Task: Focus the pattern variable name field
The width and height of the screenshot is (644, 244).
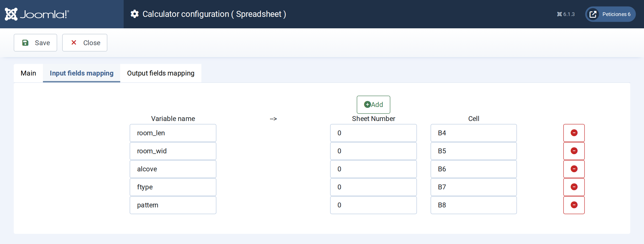Action: point(173,205)
